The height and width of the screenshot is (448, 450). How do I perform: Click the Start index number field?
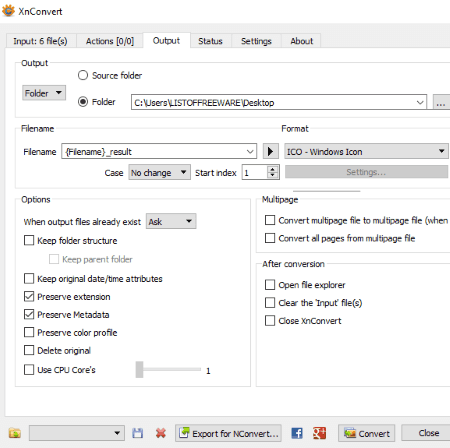(x=255, y=173)
